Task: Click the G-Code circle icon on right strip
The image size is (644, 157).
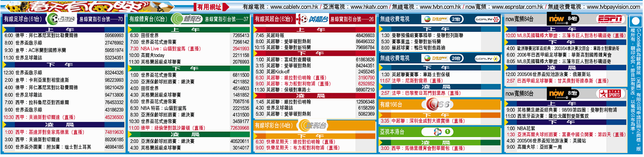Action: click(x=635, y=22)
